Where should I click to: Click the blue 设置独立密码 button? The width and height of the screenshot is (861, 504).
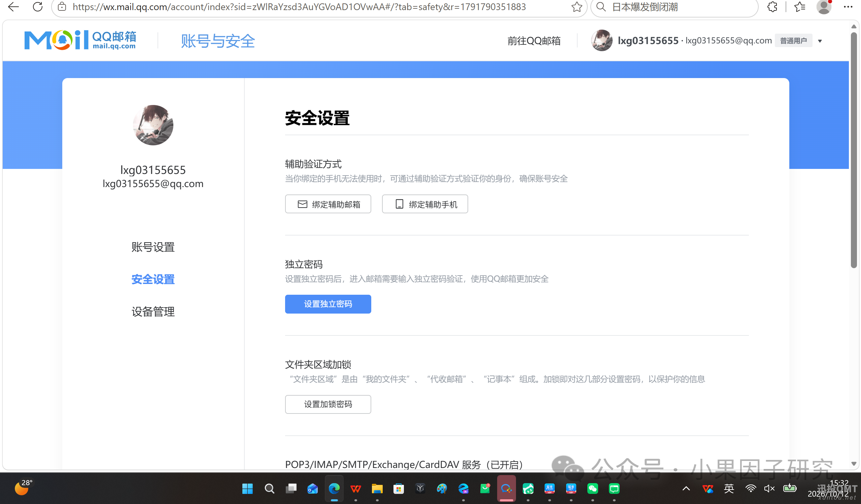click(328, 304)
